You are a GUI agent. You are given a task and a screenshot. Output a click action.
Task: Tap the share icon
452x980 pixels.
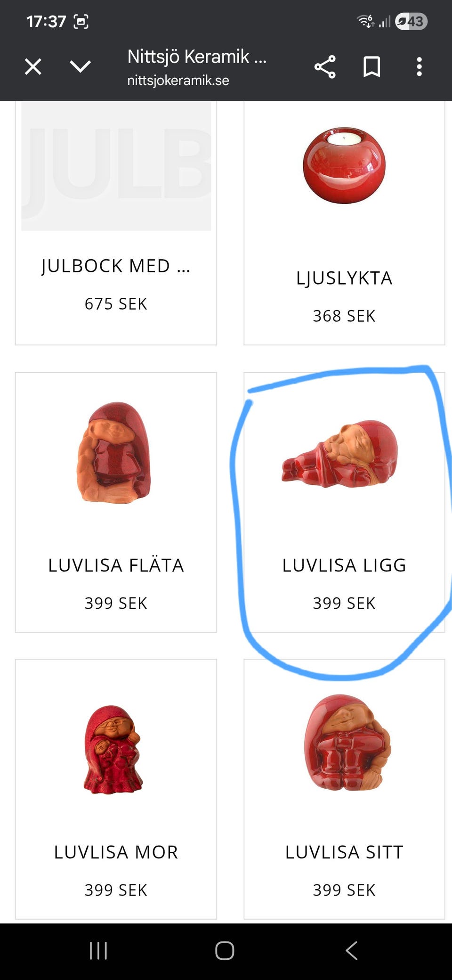coord(325,66)
